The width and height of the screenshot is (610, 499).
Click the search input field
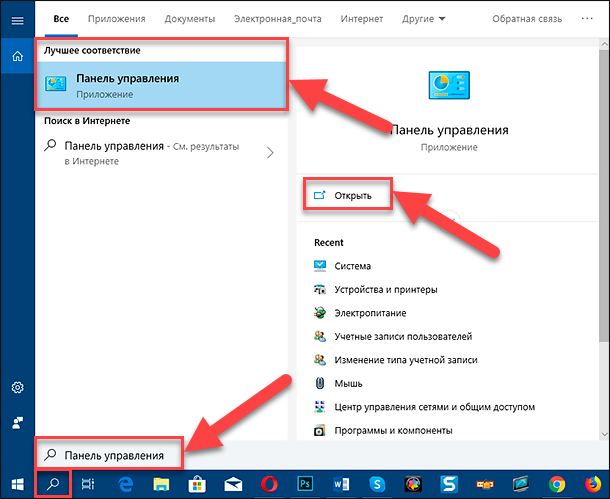[110, 455]
